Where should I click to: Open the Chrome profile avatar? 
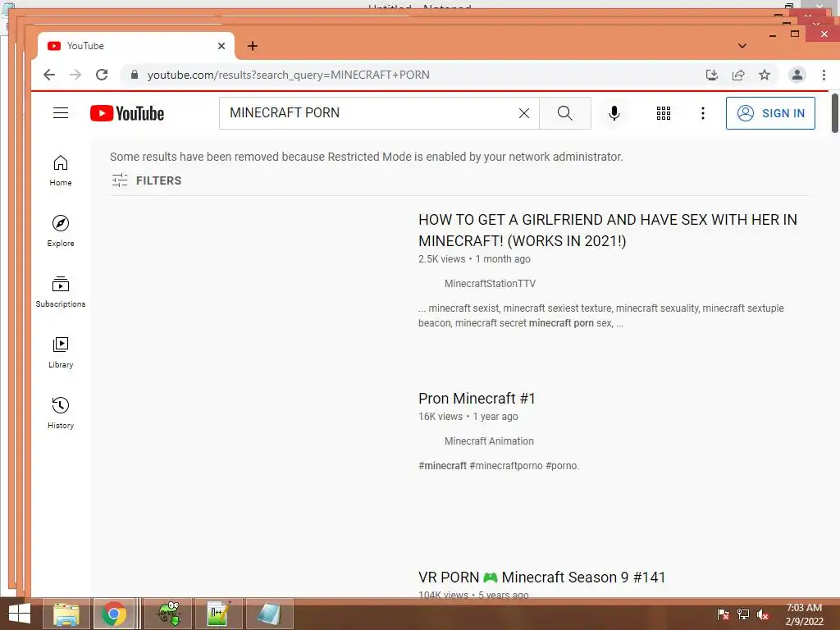[x=797, y=75]
